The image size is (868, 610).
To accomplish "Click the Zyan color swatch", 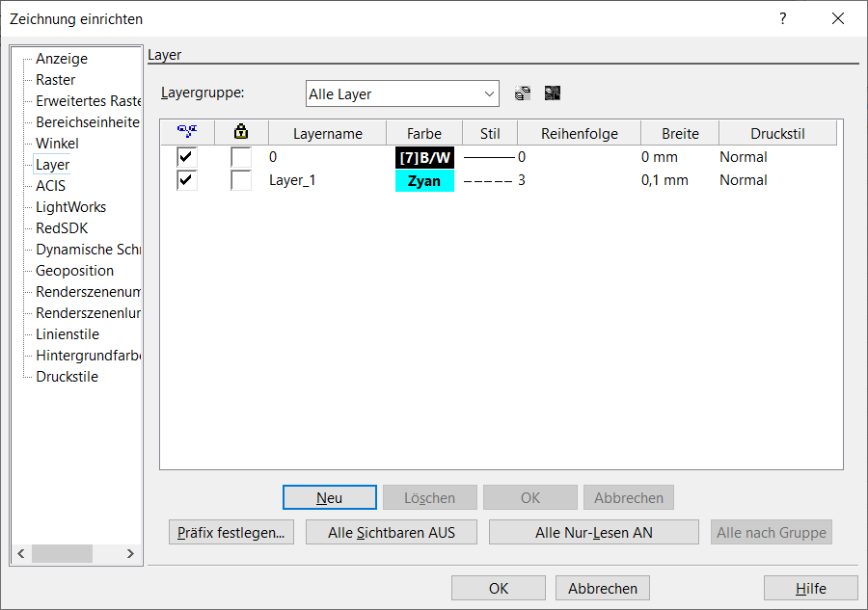I will pos(424,181).
